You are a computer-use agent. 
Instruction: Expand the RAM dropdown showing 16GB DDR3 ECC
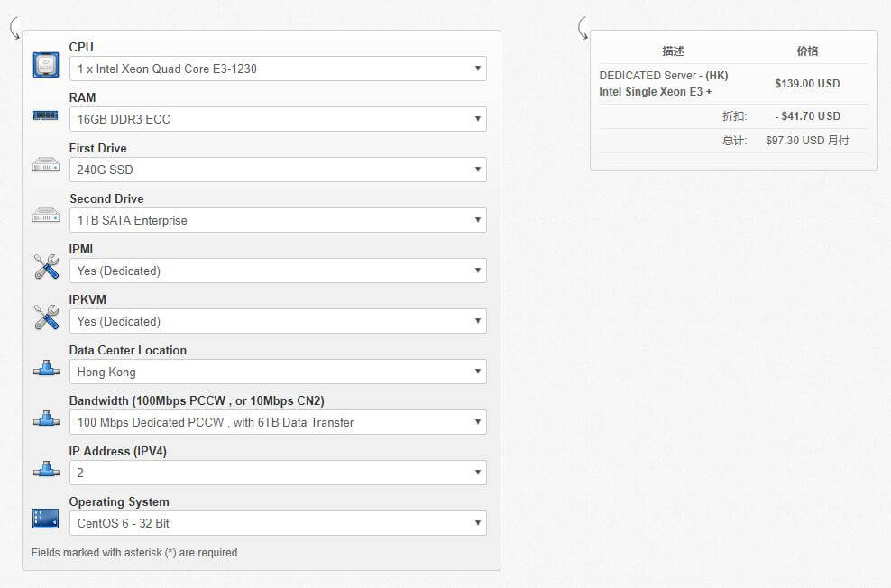[x=278, y=119]
